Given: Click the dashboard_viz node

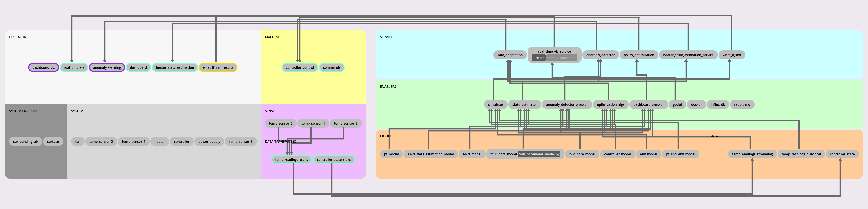Looking at the screenshot, I should [x=44, y=67].
